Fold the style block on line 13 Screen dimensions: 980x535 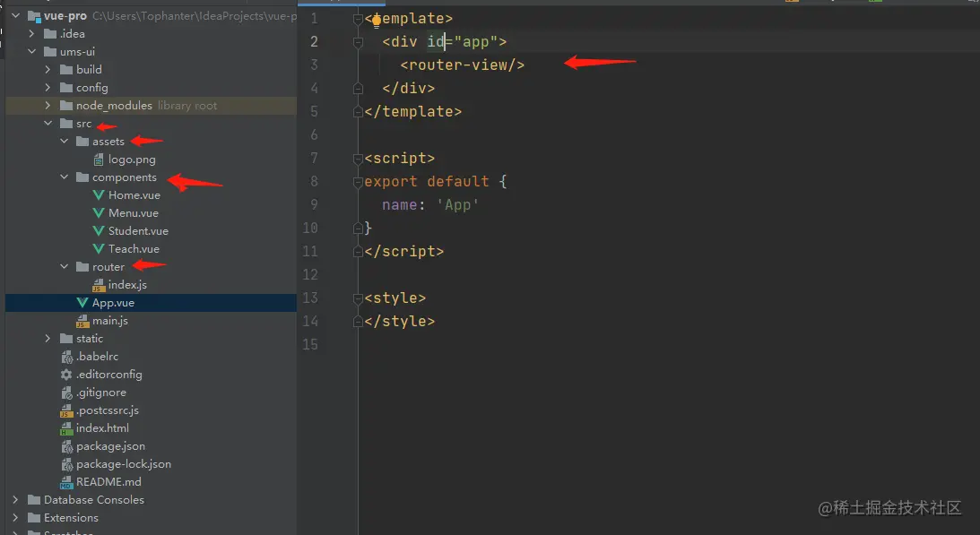point(358,298)
